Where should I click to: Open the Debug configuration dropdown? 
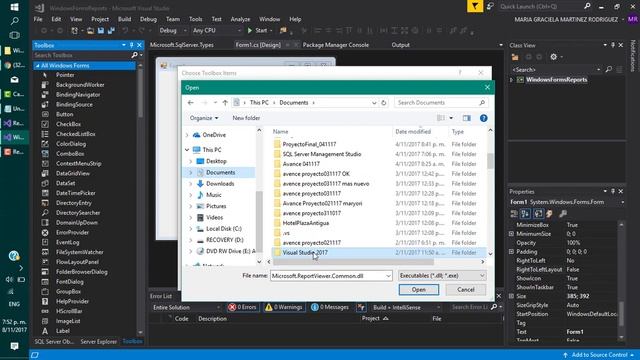(x=173, y=31)
